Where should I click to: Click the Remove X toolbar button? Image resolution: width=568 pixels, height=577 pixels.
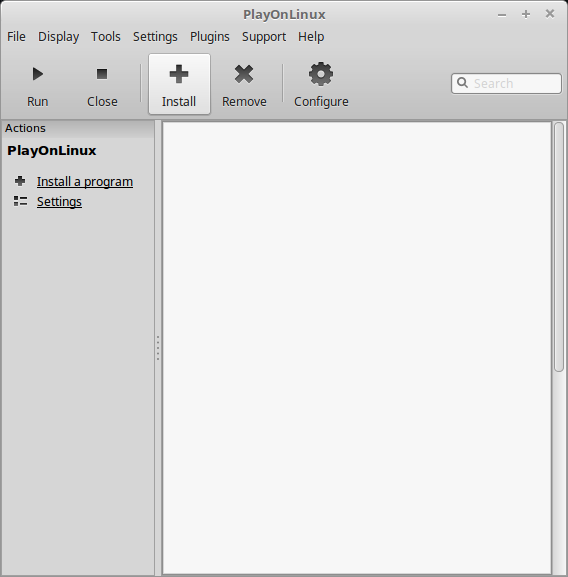[244, 84]
